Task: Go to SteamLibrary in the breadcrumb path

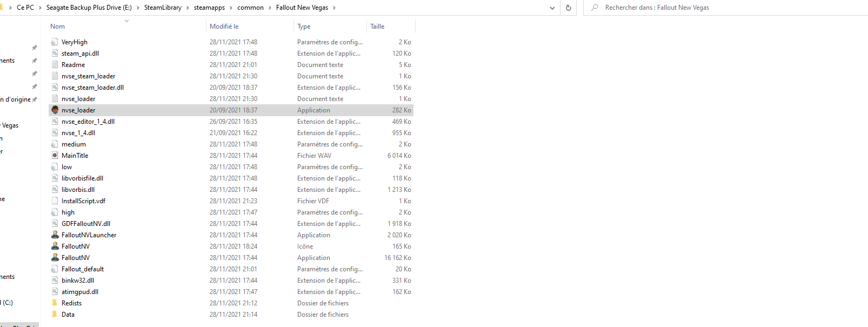Action: [x=163, y=8]
